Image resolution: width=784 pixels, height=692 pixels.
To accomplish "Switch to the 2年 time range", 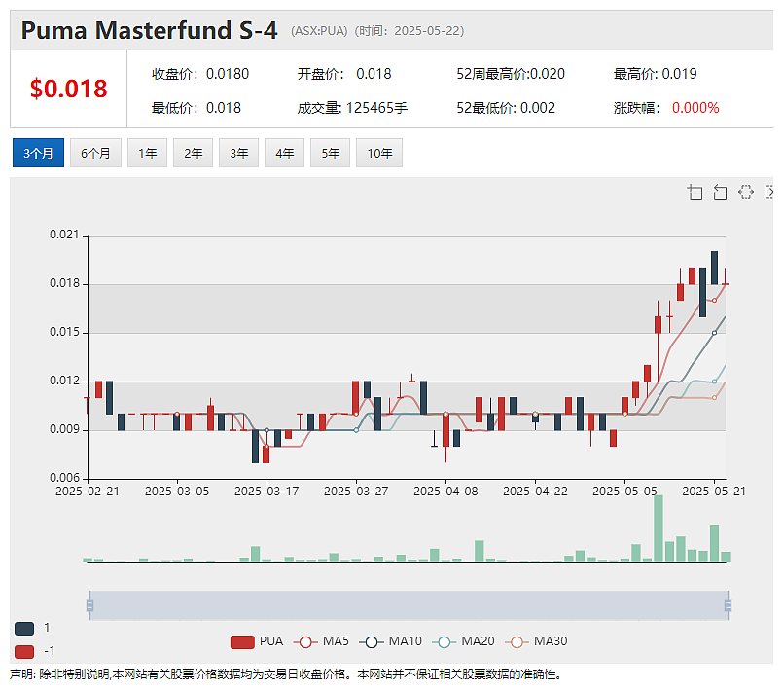I will coord(193,153).
